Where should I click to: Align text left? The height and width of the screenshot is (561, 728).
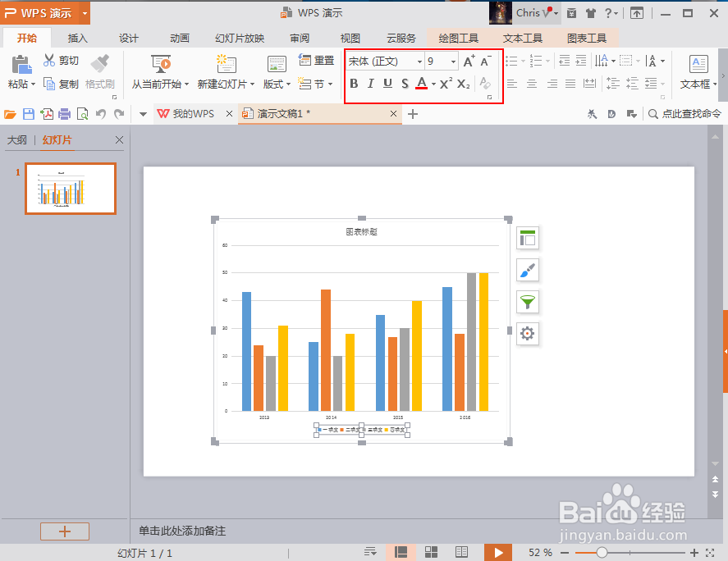(512, 84)
